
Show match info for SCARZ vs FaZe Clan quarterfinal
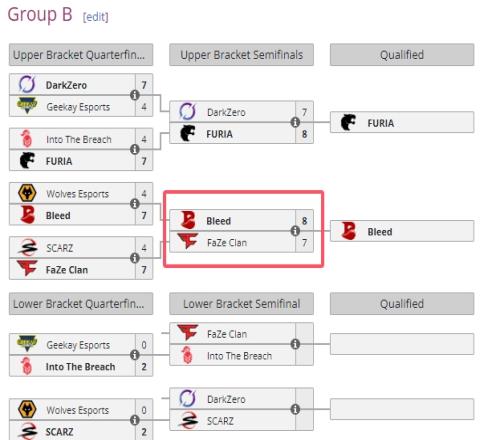135,258
